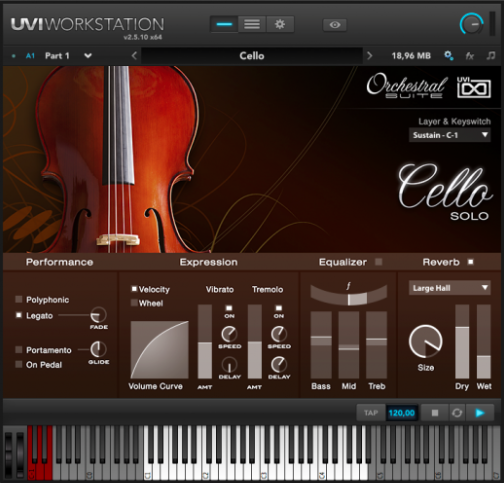Click the TAP tempo button
This screenshot has width=504, height=483.
tap(371, 413)
